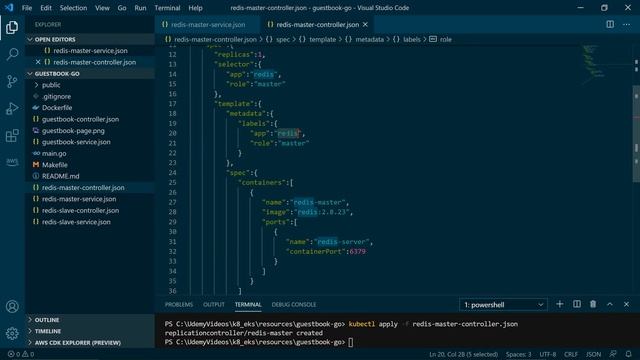Change encoding via UTF-8 status entry

(548, 354)
